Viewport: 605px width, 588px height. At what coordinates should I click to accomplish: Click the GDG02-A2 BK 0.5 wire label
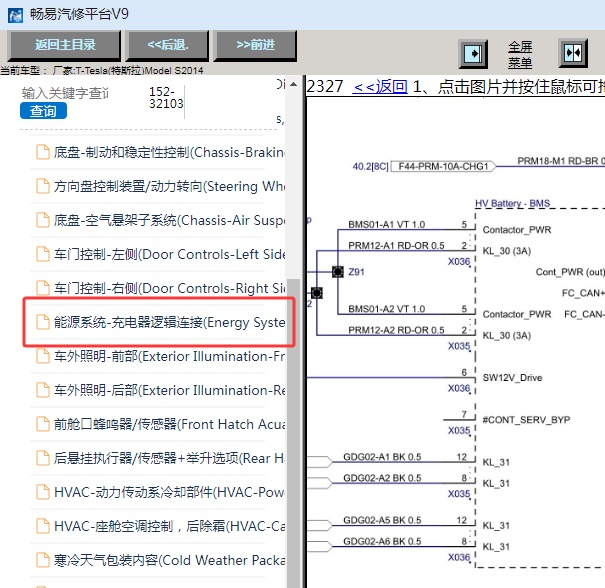(x=382, y=478)
